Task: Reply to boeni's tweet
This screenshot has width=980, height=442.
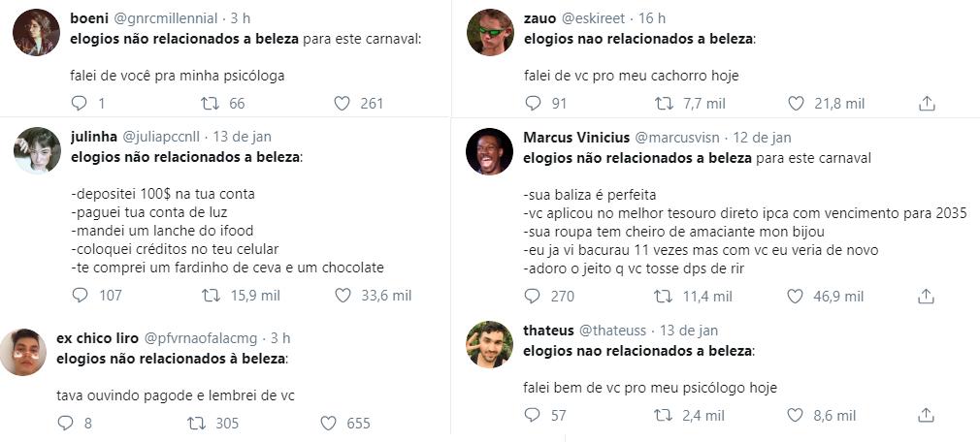Action: click(81, 104)
